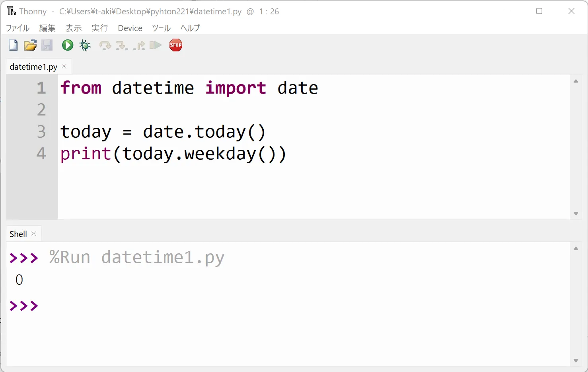Open the 編集 menu
The width and height of the screenshot is (588, 372).
point(47,28)
